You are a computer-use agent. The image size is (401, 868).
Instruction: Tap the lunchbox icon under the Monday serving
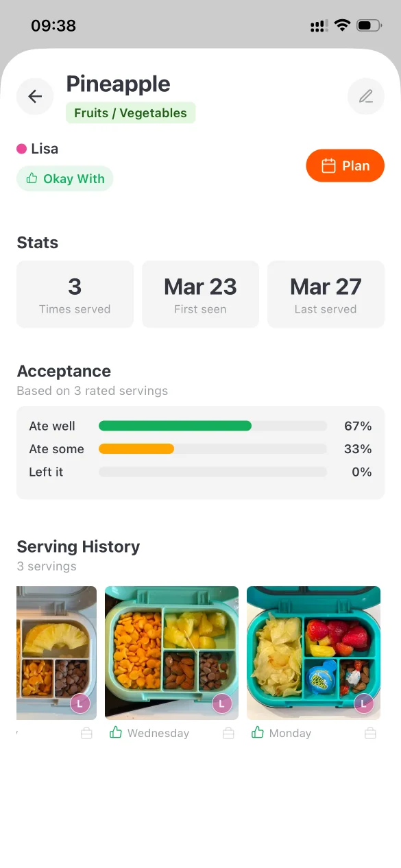coord(371,732)
